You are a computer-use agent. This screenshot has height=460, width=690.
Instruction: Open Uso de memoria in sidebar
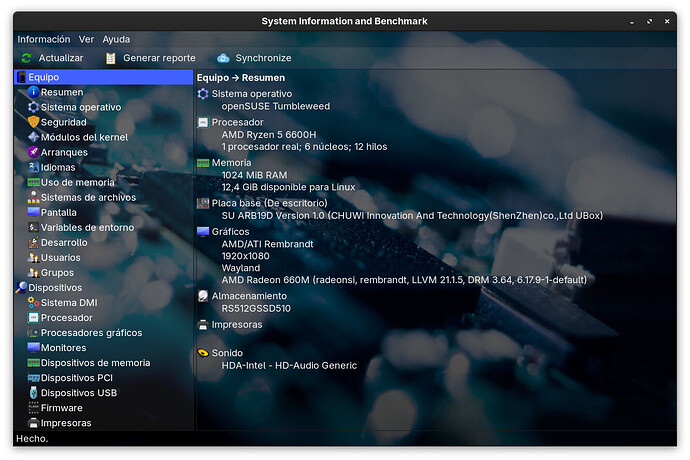[77, 182]
